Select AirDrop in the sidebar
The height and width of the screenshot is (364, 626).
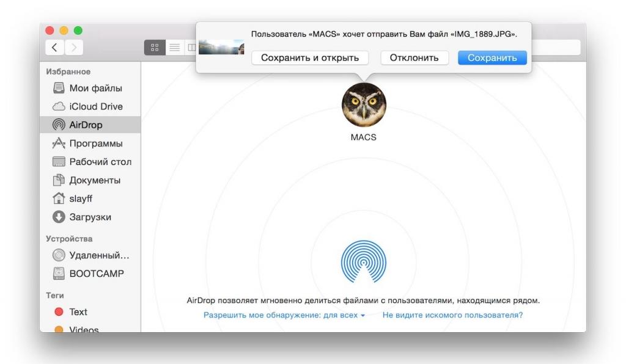(90, 125)
